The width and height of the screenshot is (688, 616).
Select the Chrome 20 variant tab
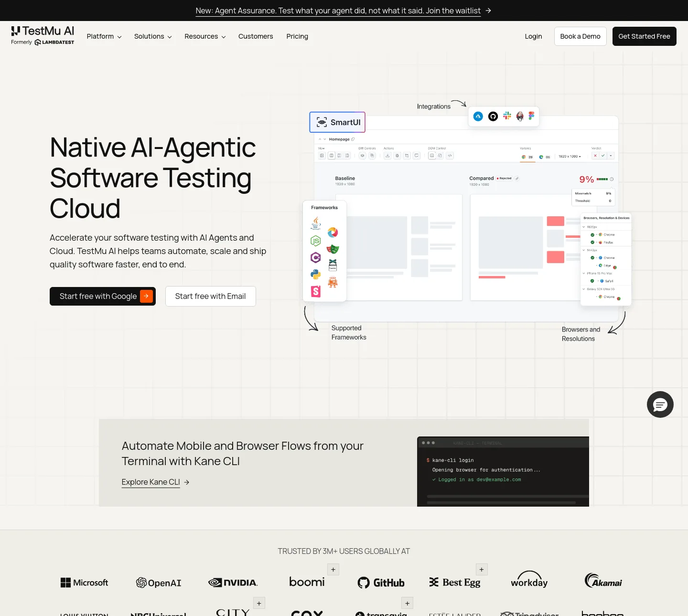(527, 157)
